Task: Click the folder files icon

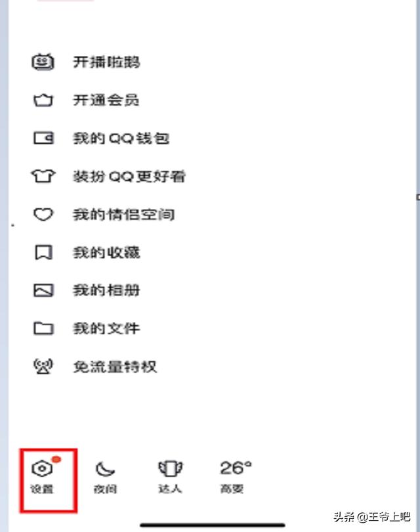Action: pos(43,328)
